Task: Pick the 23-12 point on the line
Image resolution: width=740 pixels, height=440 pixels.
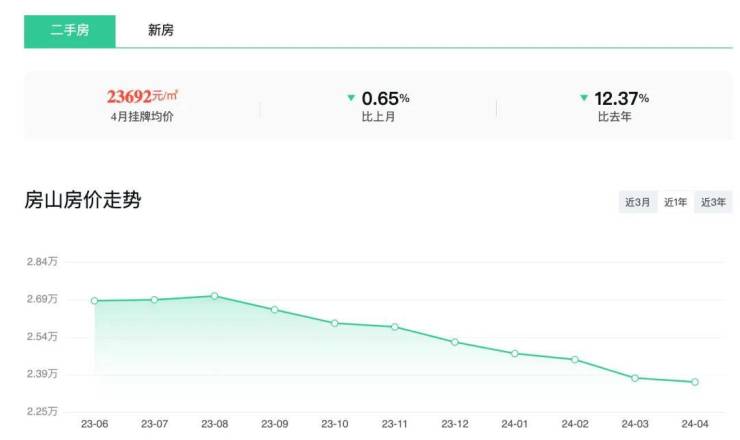Action: click(x=454, y=342)
